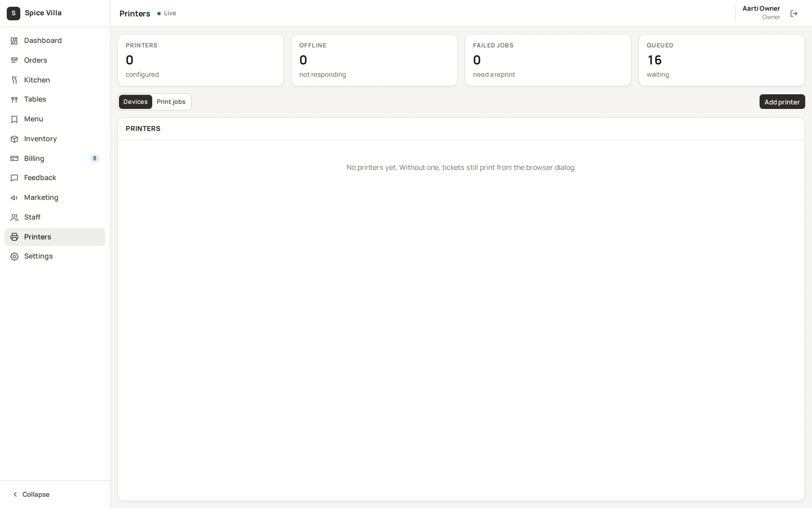Click the Dashboard icon in sidebar

[14, 41]
